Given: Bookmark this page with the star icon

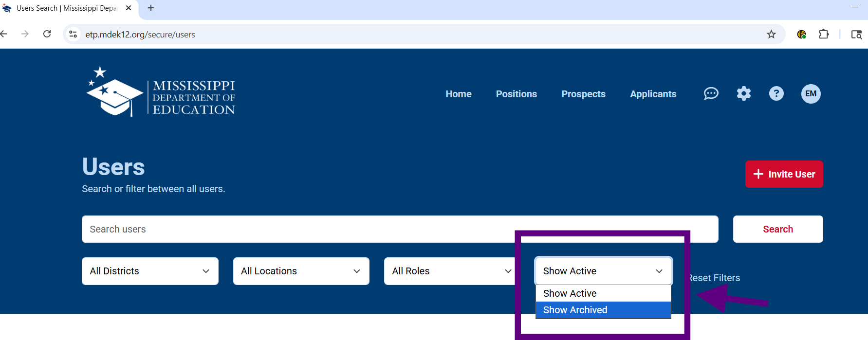Looking at the screenshot, I should tap(771, 35).
